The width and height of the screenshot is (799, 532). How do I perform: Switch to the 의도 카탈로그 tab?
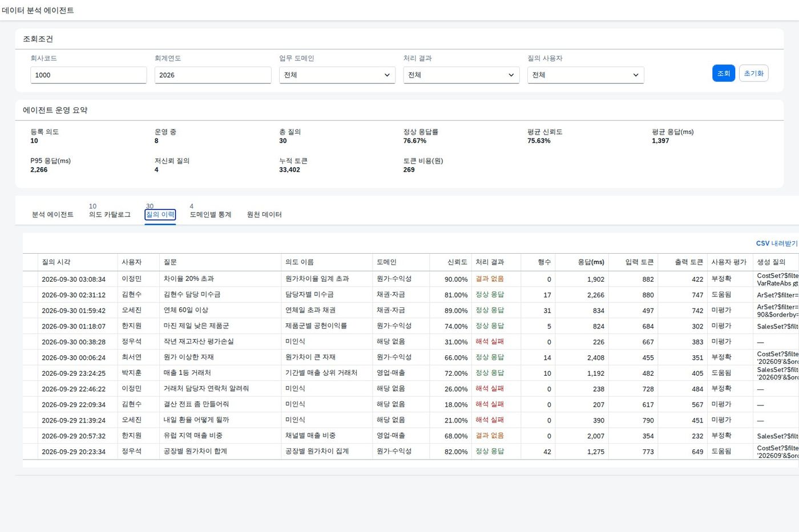pyautogui.click(x=110, y=214)
